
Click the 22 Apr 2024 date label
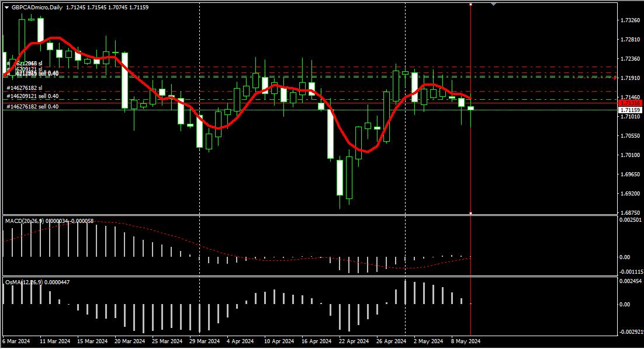click(x=354, y=341)
